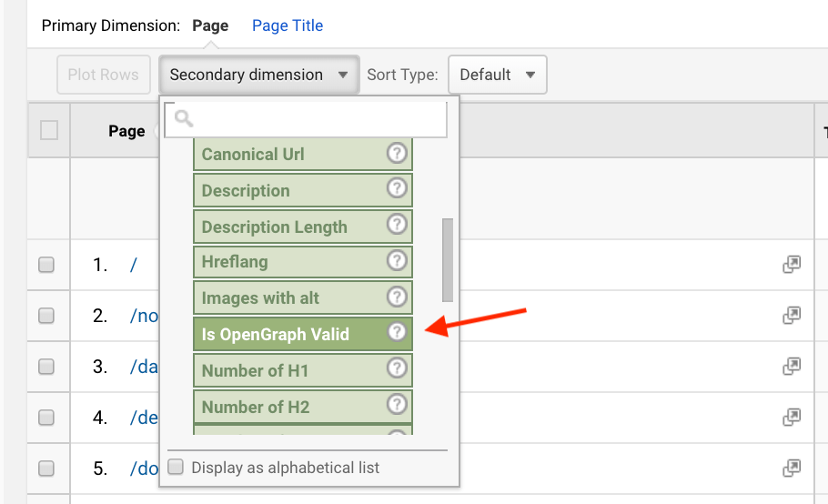Open the '/no' page link in row 2
828x504 pixels.
144,316
